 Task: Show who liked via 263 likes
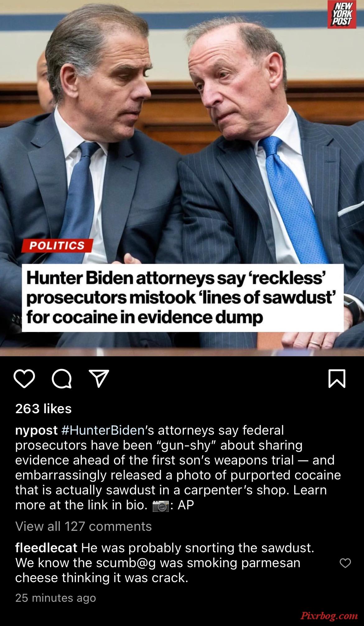point(44,409)
